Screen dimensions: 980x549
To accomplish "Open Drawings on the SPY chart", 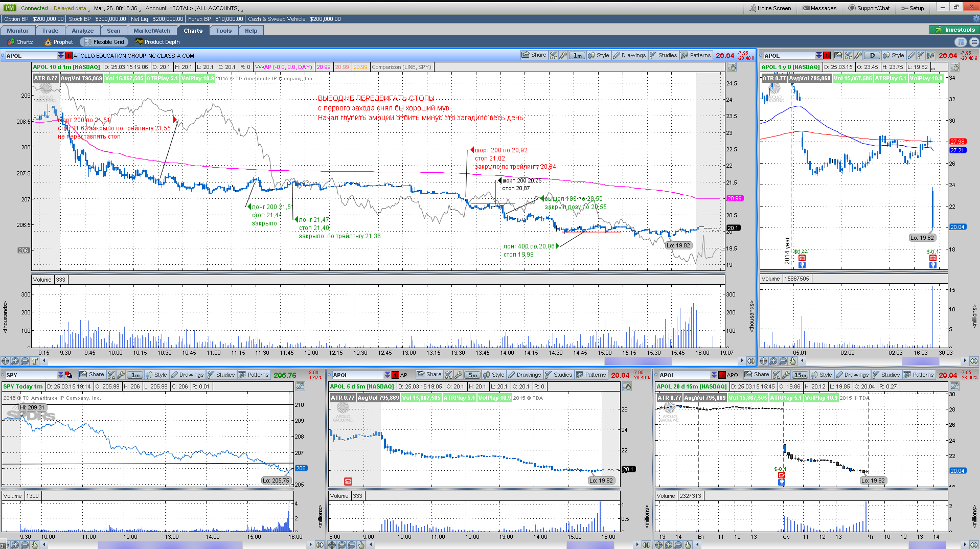I will 187,375.
